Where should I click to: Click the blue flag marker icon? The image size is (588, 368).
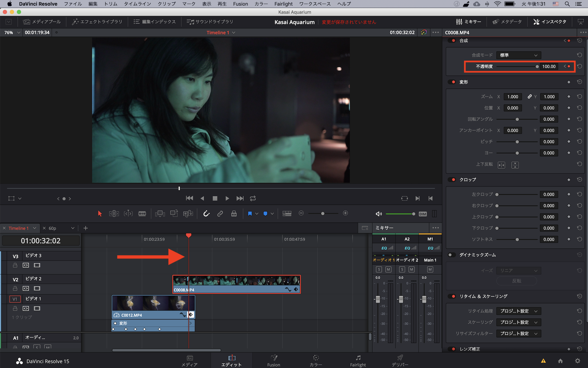click(x=250, y=213)
